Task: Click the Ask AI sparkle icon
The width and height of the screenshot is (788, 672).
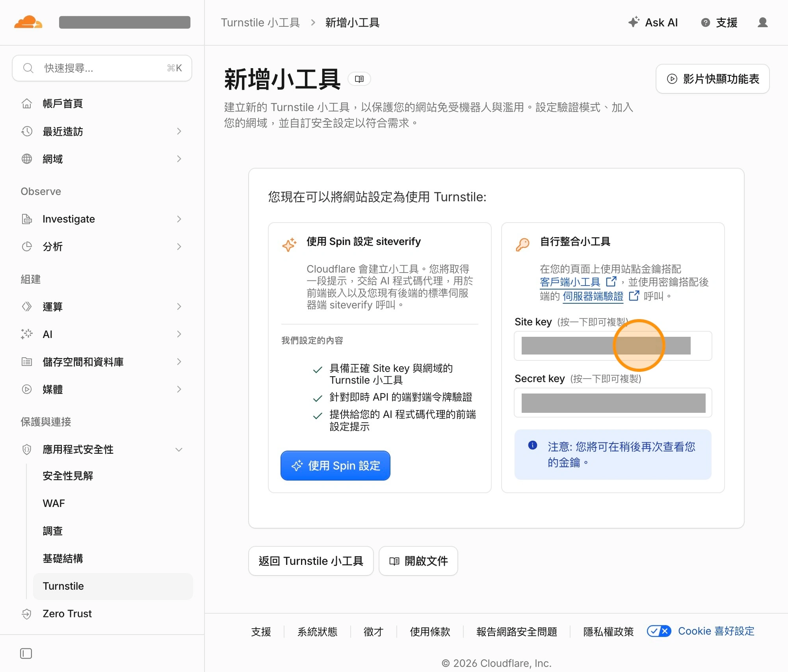Action: pos(634,22)
